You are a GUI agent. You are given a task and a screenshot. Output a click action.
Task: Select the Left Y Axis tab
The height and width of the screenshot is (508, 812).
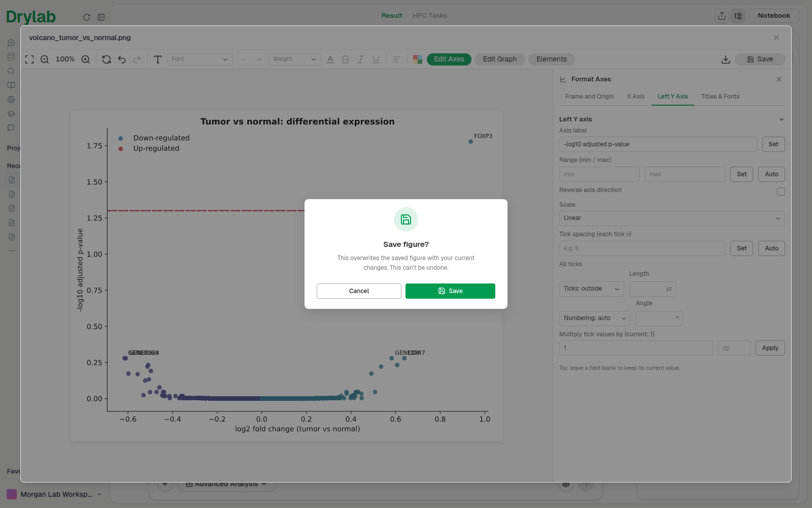673,97
